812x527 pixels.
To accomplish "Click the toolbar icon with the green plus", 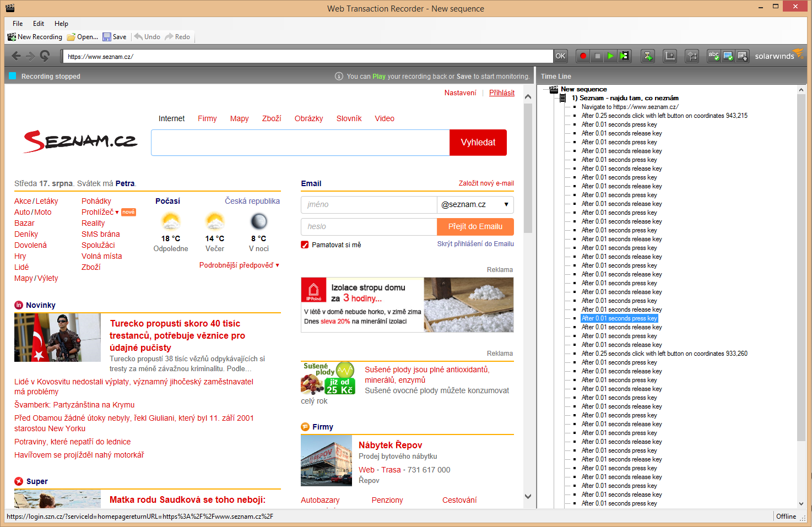I will coord(648,56).
